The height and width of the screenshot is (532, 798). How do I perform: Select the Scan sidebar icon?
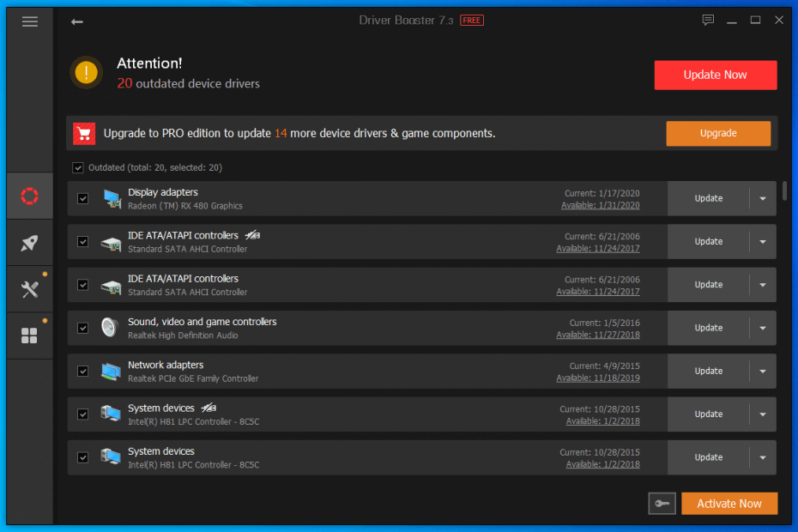29,196
